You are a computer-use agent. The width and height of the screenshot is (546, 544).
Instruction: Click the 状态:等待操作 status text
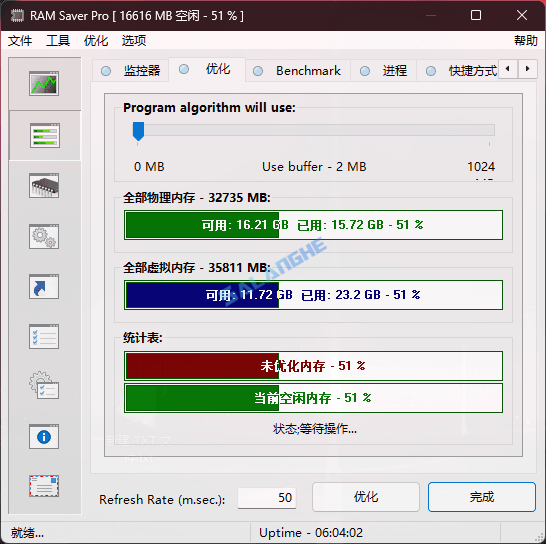tap(315, 429)
